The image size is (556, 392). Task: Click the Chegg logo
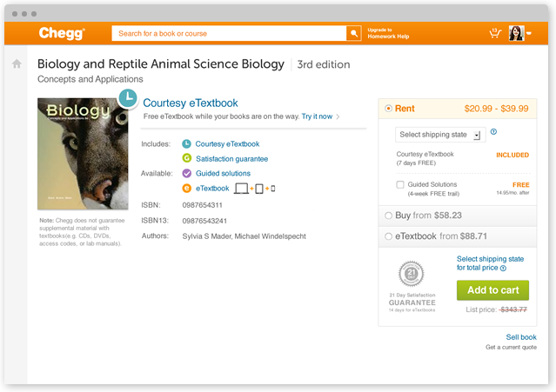62,33
